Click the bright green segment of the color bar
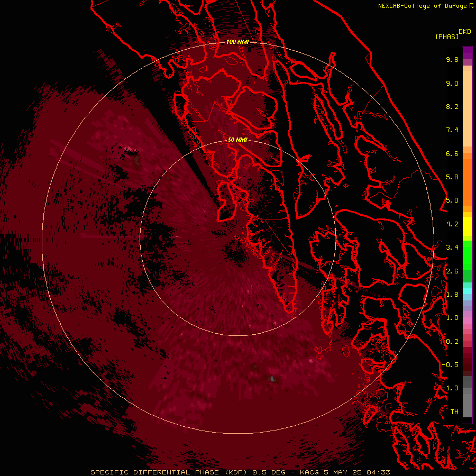This screenshot has width=476, height=476. pyautogui.click(x=467, y=255)
